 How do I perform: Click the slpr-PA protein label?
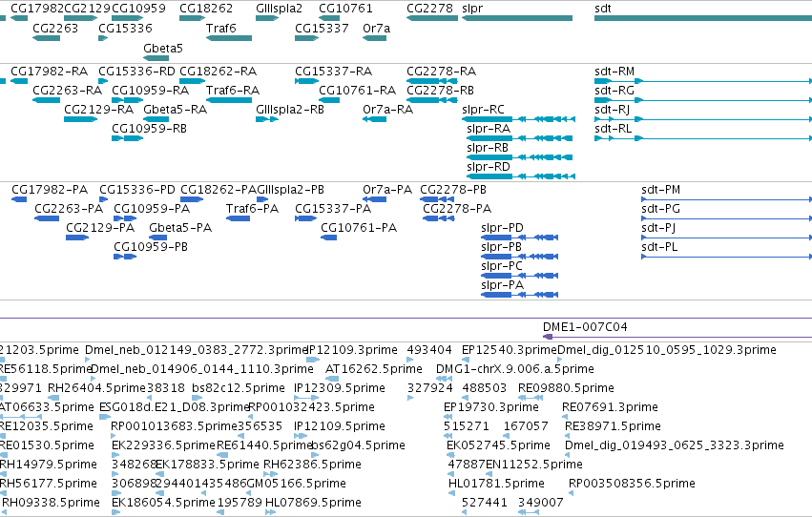coord(502,285)
